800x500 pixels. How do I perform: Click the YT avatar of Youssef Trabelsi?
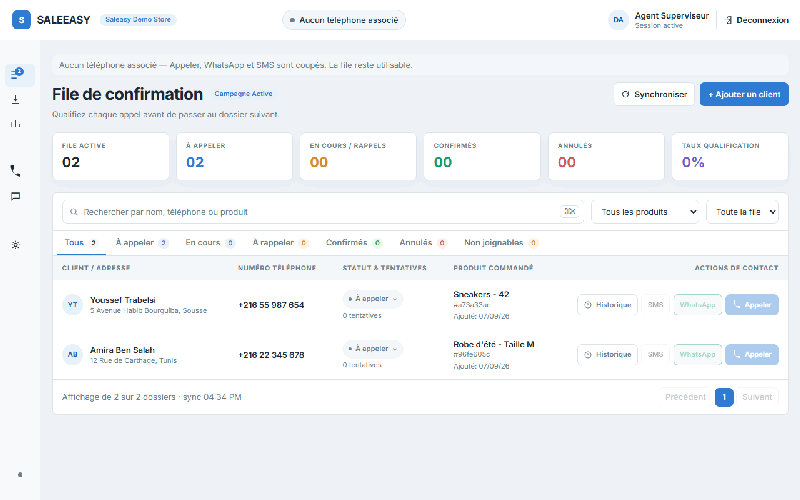[72, 305]
